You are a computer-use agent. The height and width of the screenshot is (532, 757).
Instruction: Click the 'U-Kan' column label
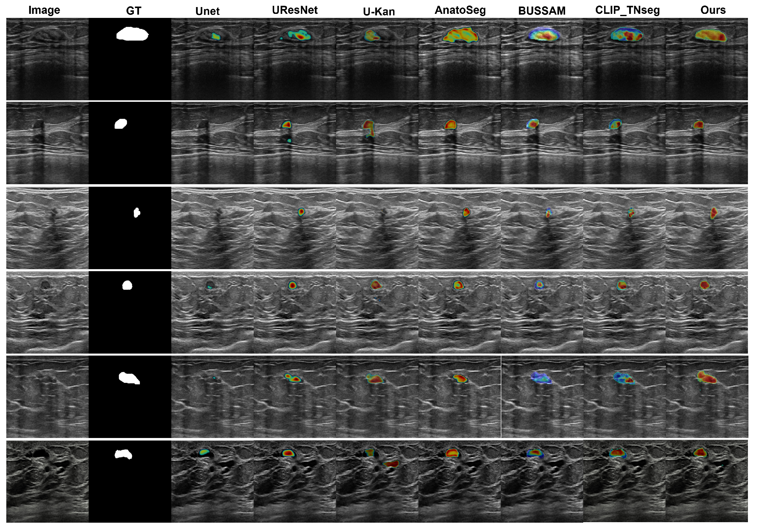coord(379,12)
